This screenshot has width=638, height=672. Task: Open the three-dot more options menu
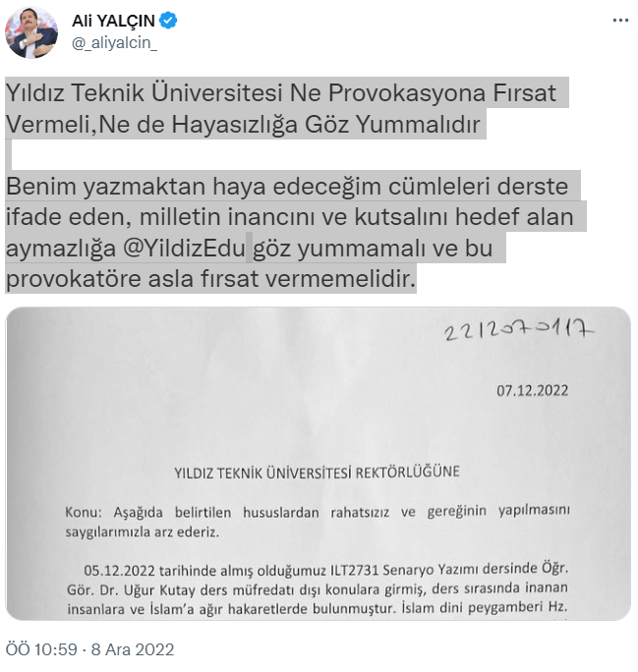point(620,21)
